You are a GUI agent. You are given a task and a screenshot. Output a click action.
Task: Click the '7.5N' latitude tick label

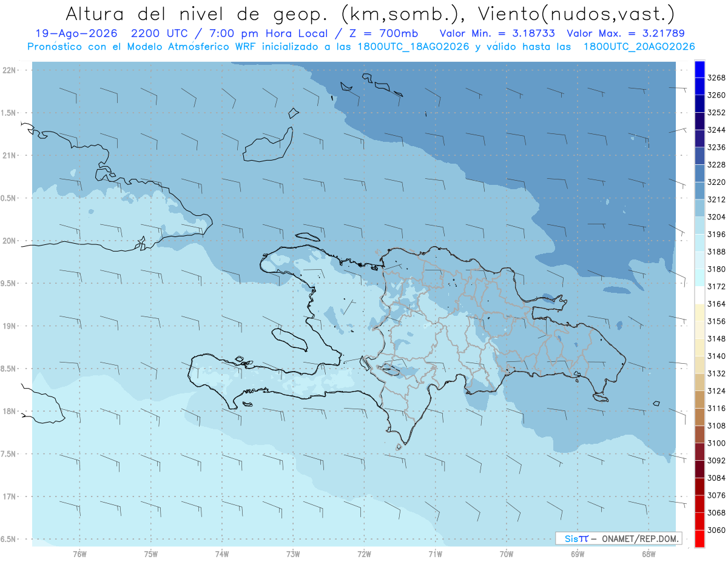8,453
